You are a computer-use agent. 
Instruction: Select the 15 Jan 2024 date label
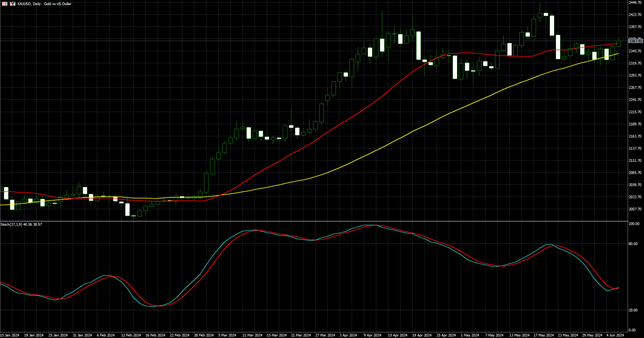pos(10,335)
